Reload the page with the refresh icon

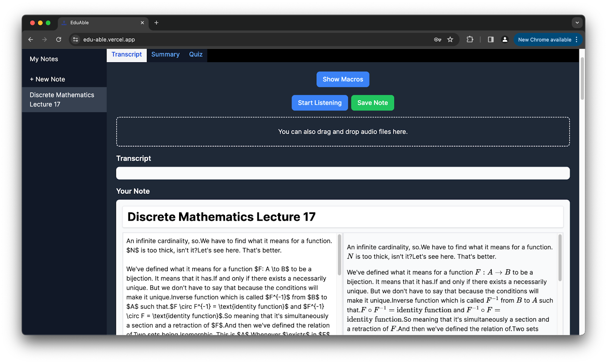[58, 39]
